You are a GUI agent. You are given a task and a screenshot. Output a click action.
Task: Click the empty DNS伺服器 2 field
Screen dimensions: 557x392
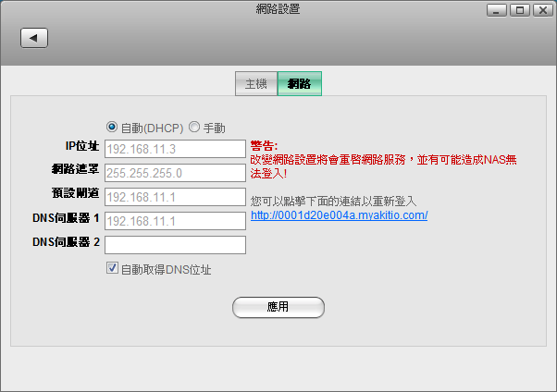pos(175,245)
